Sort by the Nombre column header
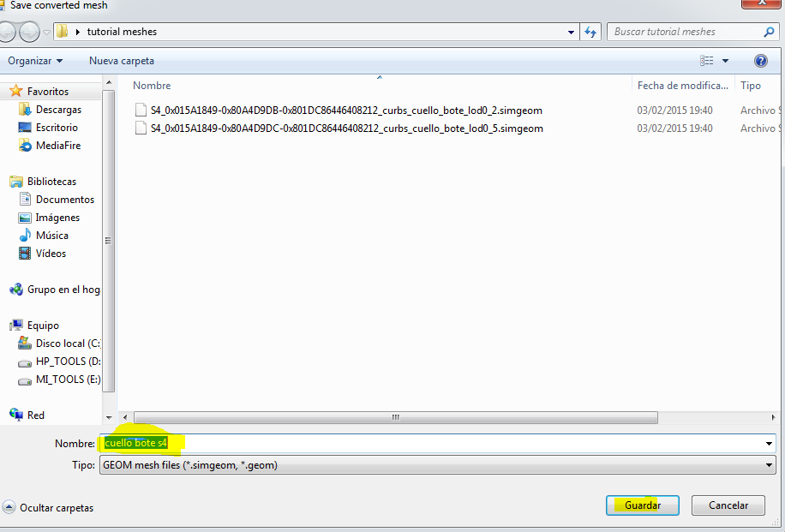This screenshot has height=532, width=785. [x=153, y=86]
